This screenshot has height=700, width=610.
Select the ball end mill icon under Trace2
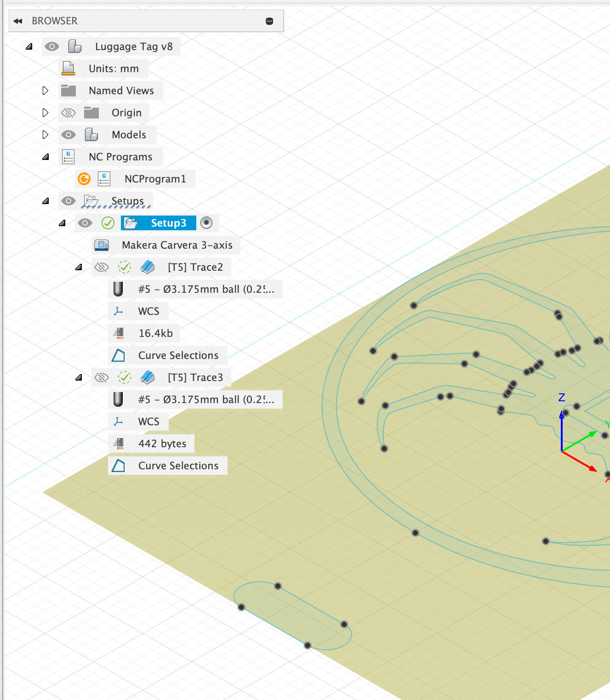point(118,289)
